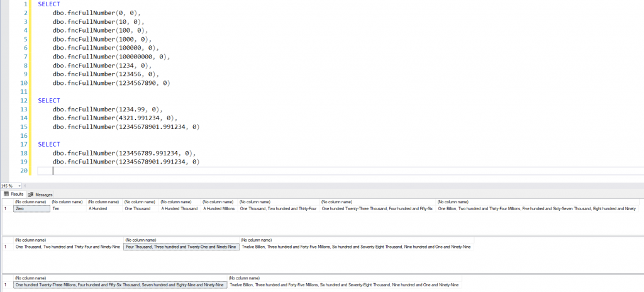Click line number 20 in the editor margin
This screenshot has height=292, width=644.
[23, 171]
